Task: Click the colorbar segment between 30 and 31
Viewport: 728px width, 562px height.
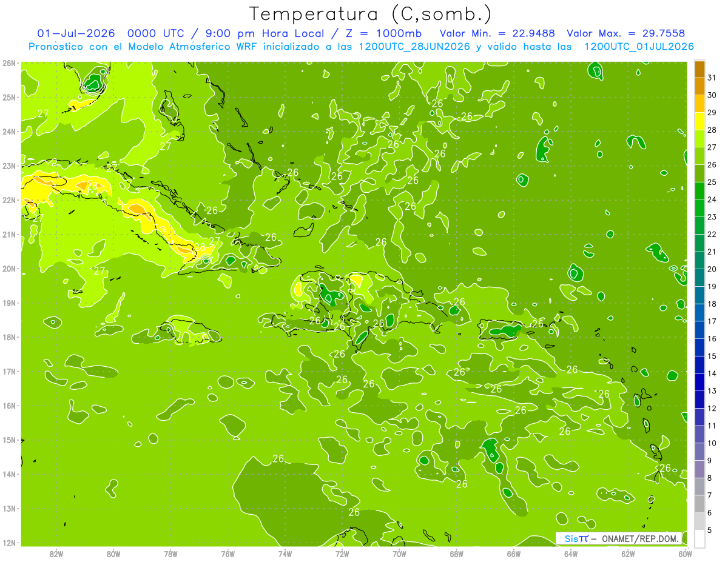Action: 699,87
